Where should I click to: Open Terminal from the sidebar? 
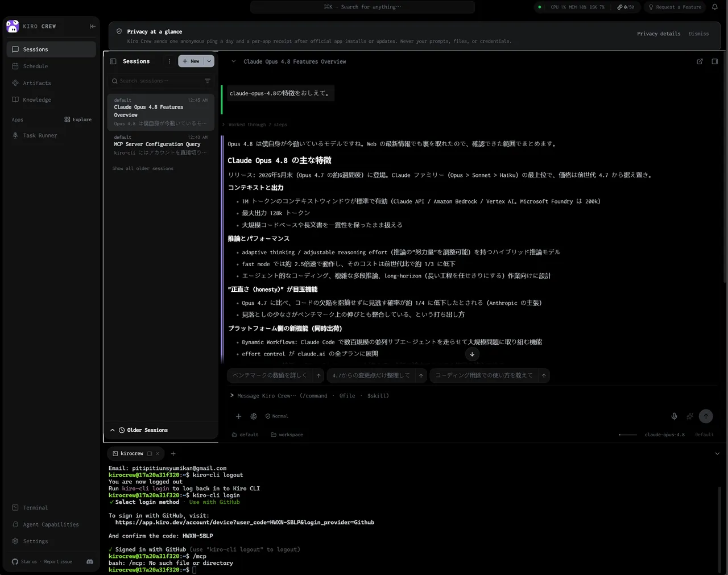tap(51, 507)
